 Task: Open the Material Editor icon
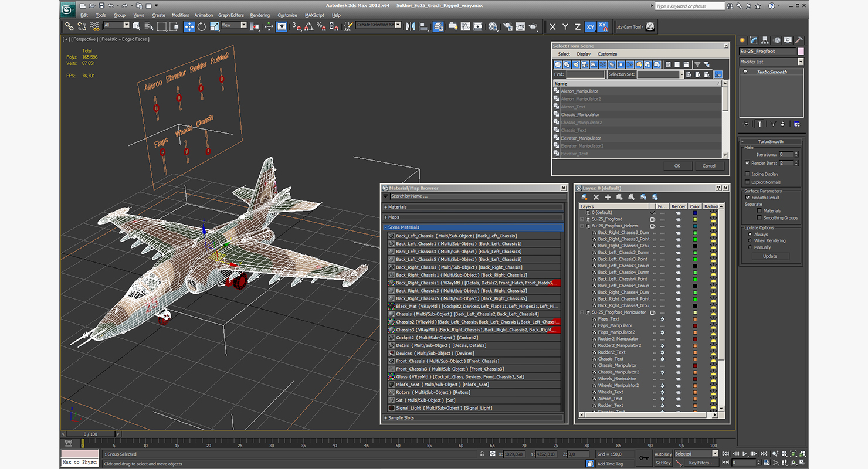493,26
